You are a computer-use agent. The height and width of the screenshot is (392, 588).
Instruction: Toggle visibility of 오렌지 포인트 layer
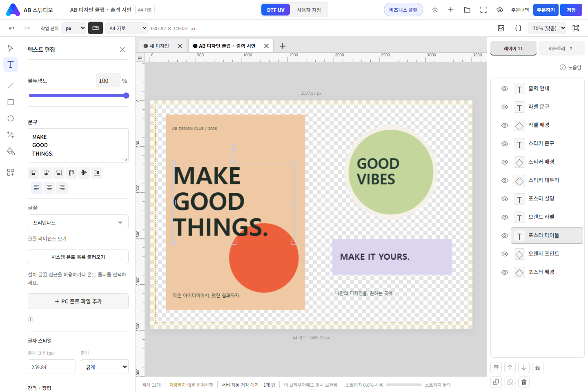click(505, 254)
